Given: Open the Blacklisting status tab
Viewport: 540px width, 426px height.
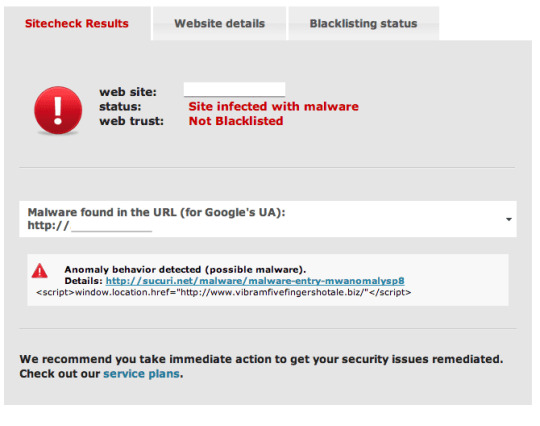Looking at the screenshot, I should pos(363,23).
